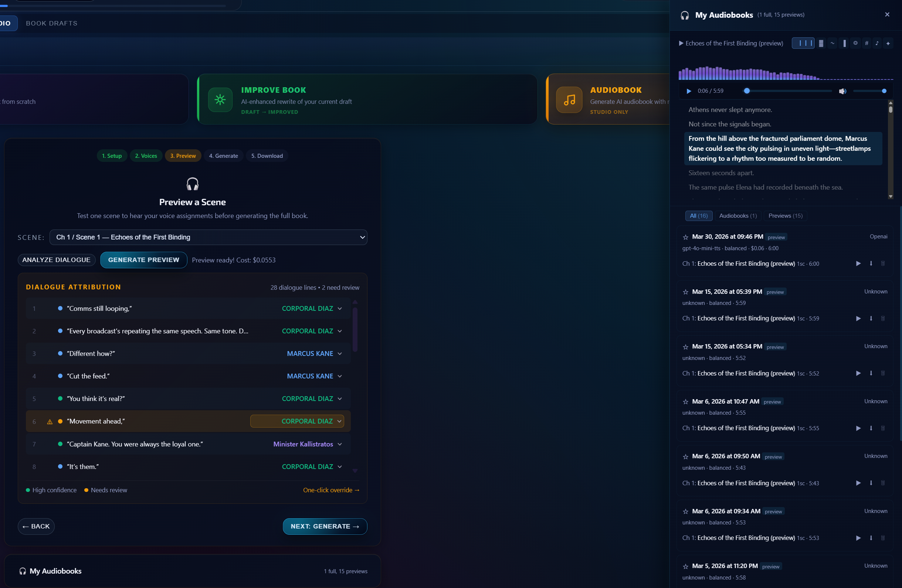Play the Mar 6 10:47 AM preview
This screenshot has width=902, height=588.
click(x=858, y=428)
